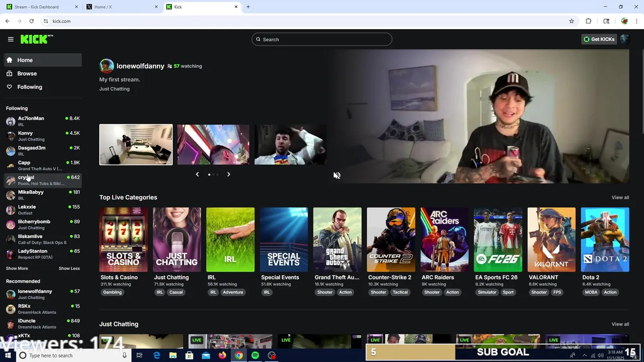Viewport: 644px width, 362px height.
Task: Open Lekxxie channel in Following
Action: tap(43, 210)
